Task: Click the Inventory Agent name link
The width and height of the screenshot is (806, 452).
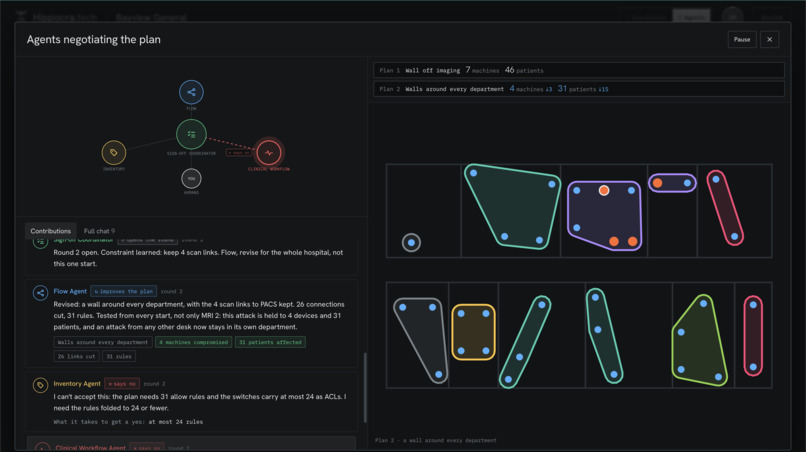Action: tap(77, 384)
